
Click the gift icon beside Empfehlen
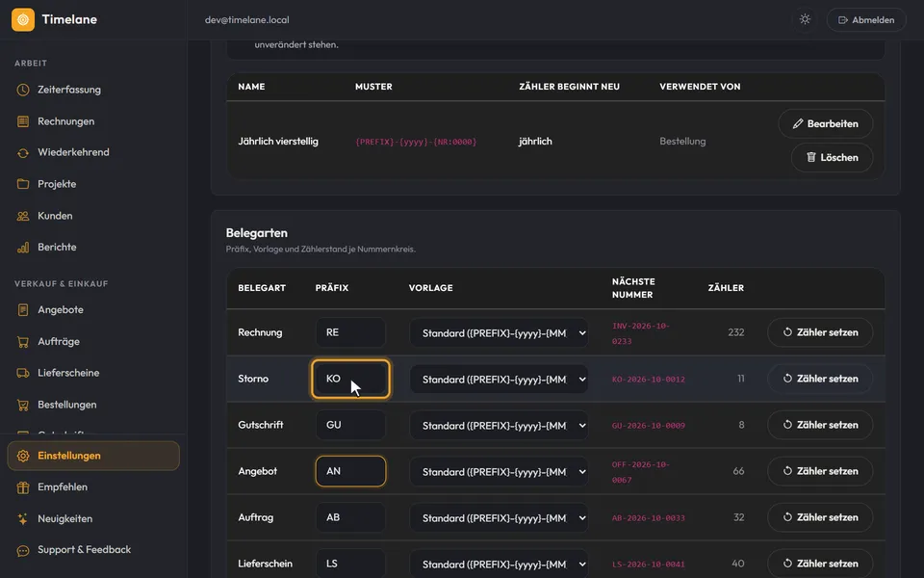tap(23, 487)
